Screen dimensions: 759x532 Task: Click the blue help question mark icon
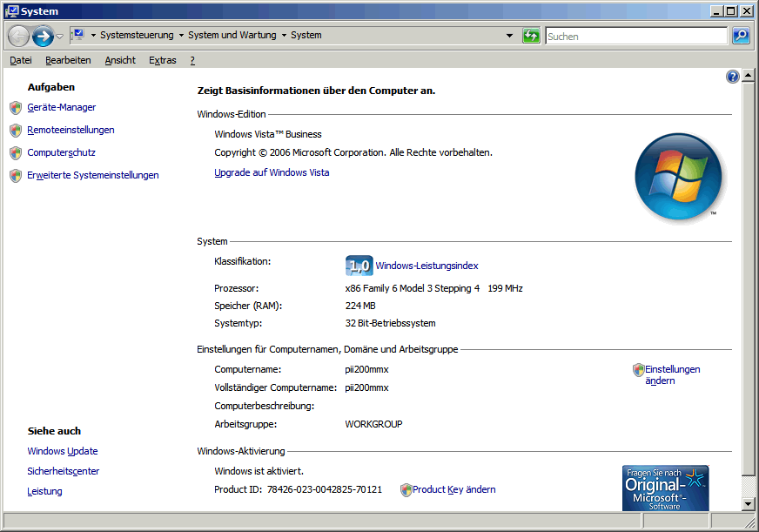point(732,77)
